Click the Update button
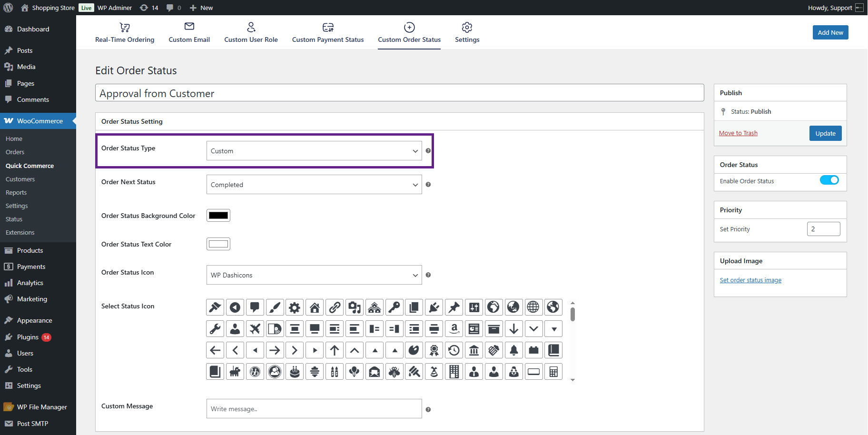This screenshot has width=868, height=435. pyautogui.click(x=825, y=133)
